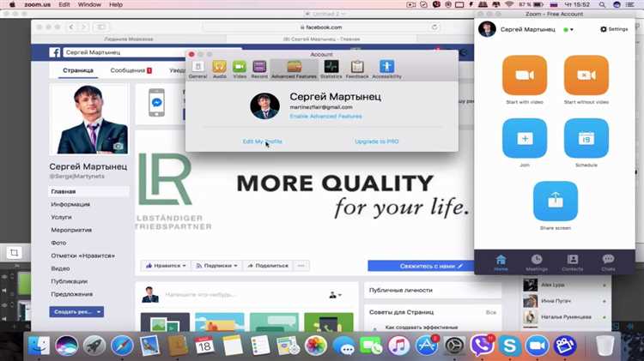Viewport: 644px width, 361px height.
Task: Click the Facebook logo icon
Action: click(x=55, y=52)
